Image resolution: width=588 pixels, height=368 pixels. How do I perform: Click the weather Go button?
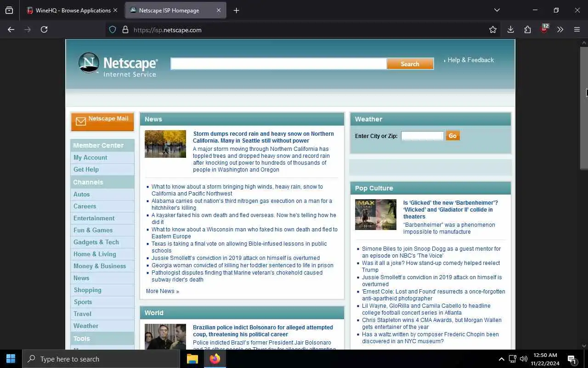pos(452,136)
